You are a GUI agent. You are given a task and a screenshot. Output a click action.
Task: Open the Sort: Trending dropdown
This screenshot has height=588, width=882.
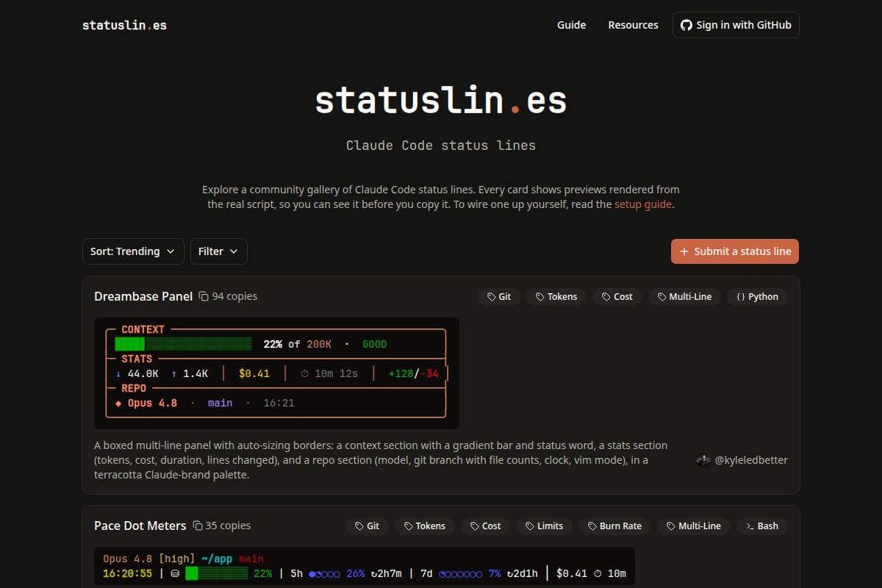(133, 251)
